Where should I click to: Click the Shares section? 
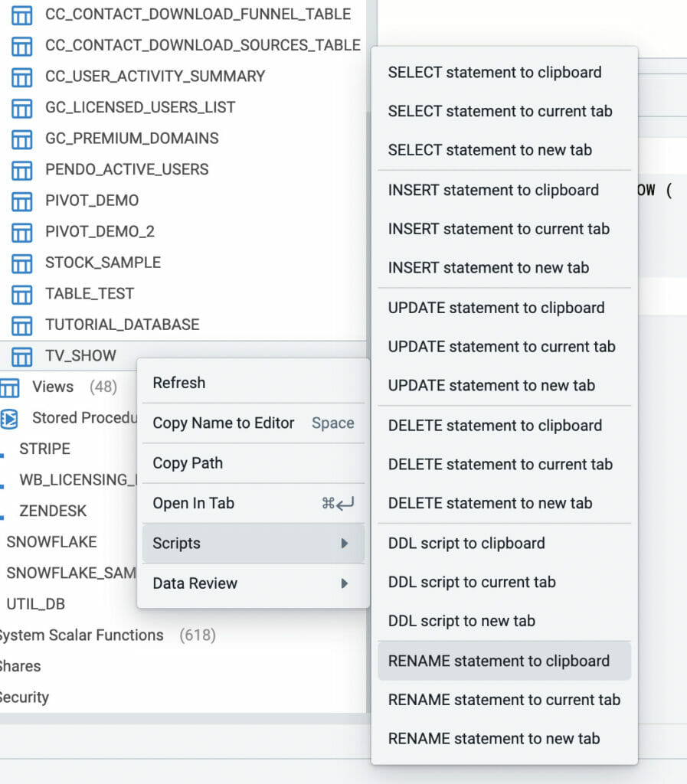21,666
